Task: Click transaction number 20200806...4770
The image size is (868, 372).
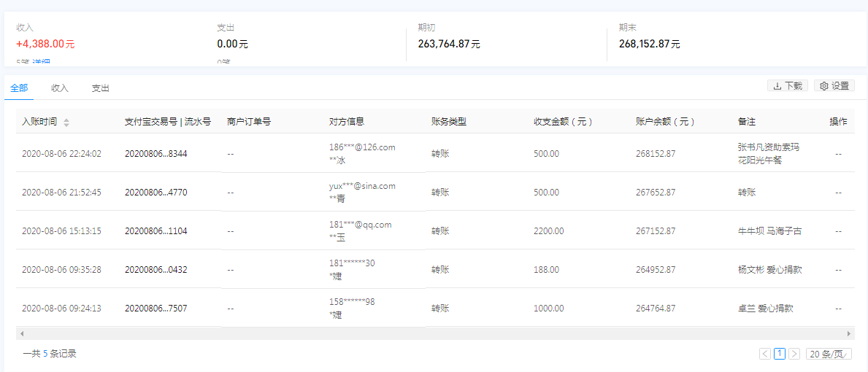Action: click(155, 193)
